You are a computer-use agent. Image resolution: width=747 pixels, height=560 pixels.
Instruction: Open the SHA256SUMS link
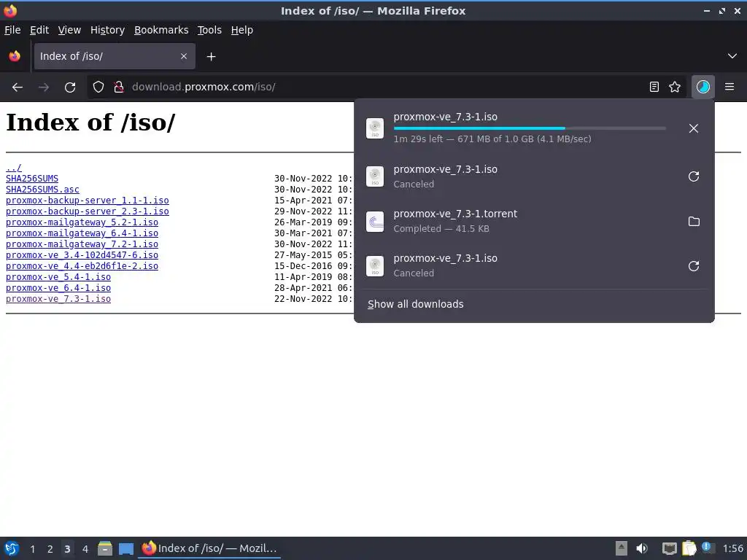[32, 179]
